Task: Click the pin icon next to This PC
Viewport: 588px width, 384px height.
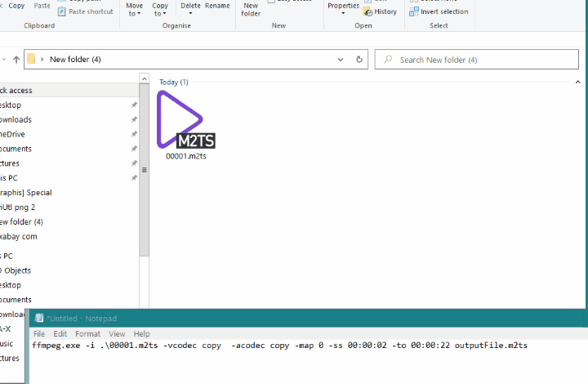Action: click(134, 178)
